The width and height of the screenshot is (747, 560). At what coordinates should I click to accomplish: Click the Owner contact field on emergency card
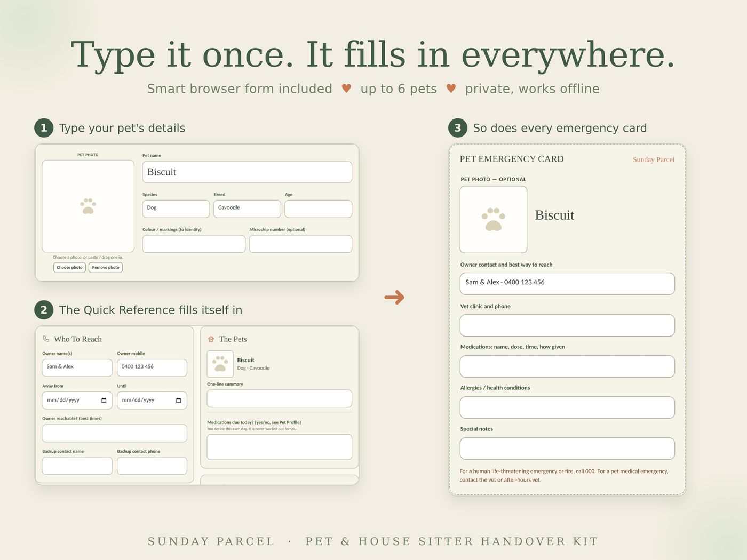click(567, 284)
